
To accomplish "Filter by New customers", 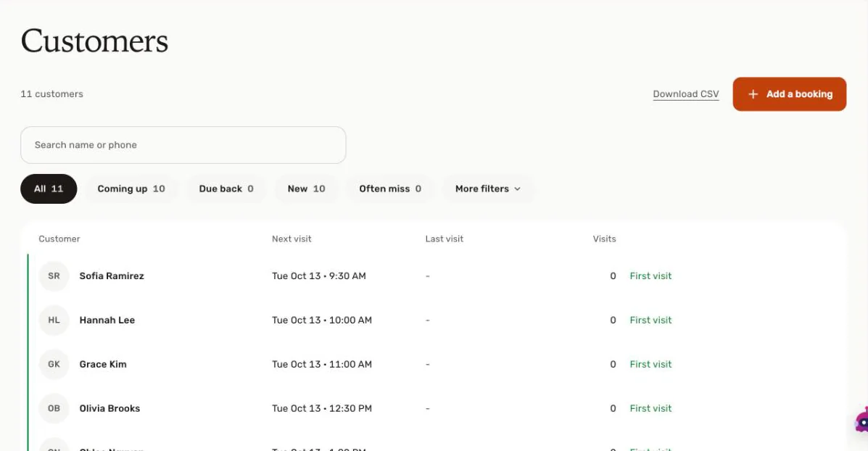I will point(306,189).
